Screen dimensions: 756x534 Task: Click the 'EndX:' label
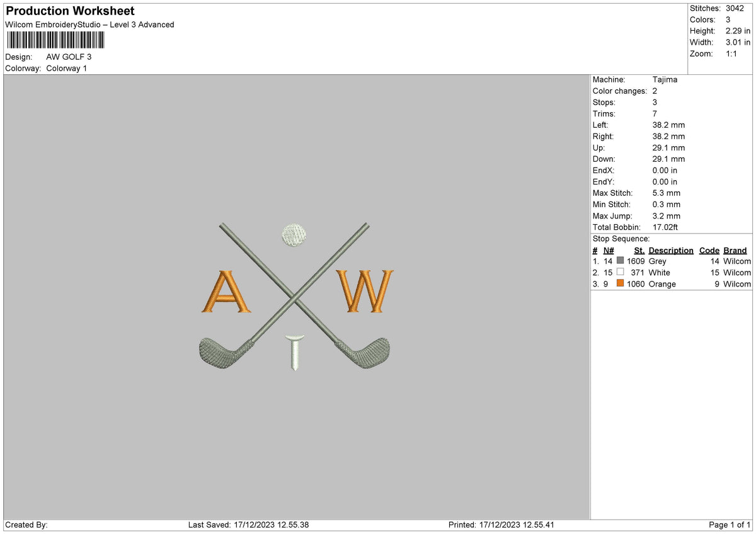click(x=604, y=170)
